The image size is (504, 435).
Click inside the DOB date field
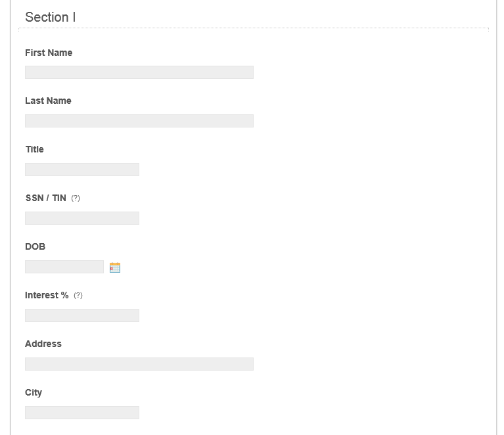64,267
